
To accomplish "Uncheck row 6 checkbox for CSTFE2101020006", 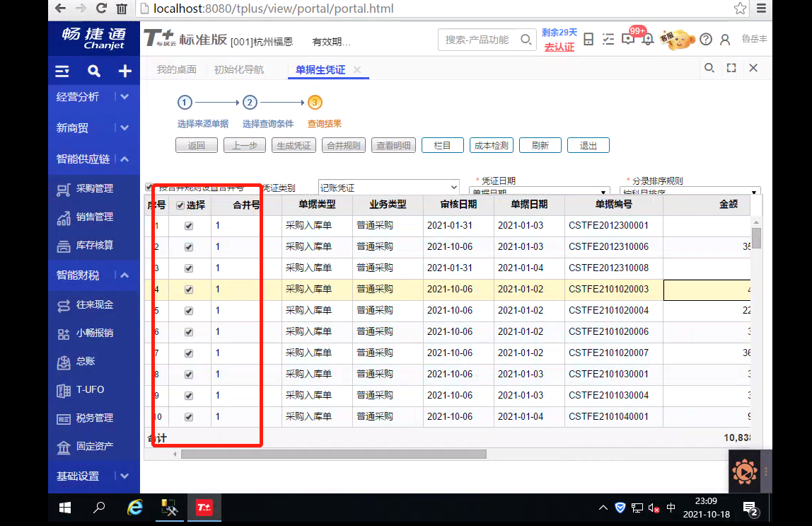I will click(189, 332).
